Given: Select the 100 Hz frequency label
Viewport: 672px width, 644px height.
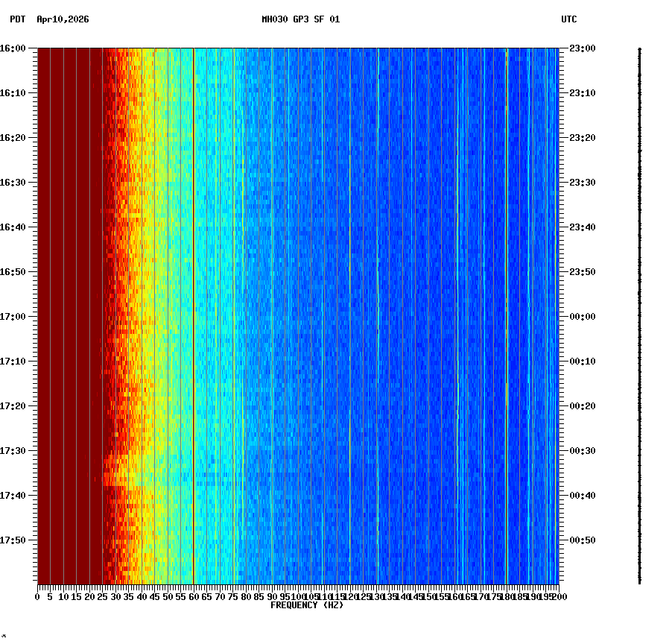Looking at the screenshot, I should click(x=297, y=596).
